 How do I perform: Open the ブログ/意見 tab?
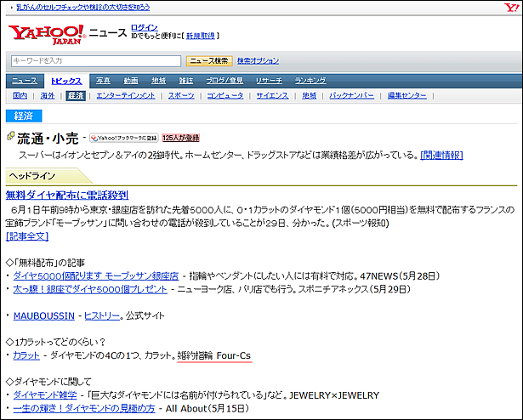pyautogui.click(x=225, y=81)
